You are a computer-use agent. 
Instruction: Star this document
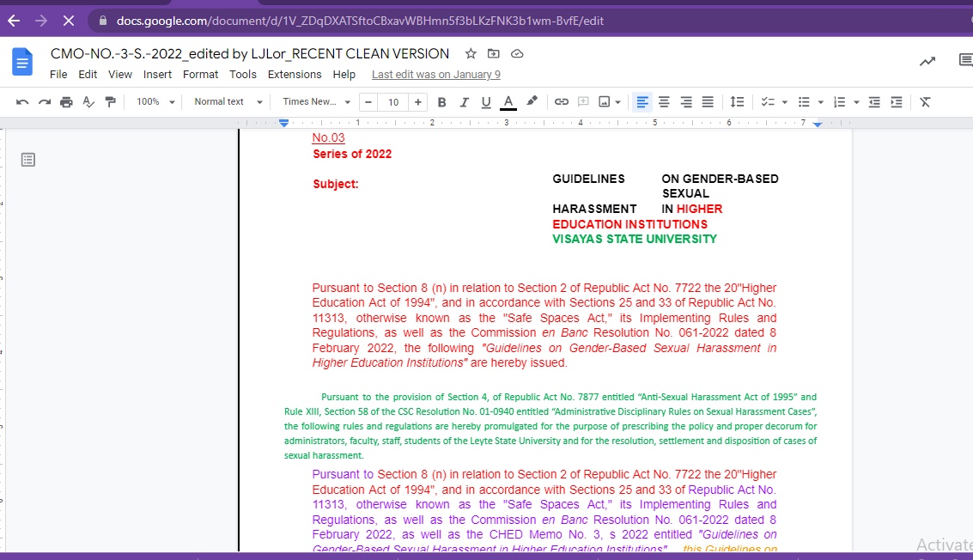tap(471, 54)
